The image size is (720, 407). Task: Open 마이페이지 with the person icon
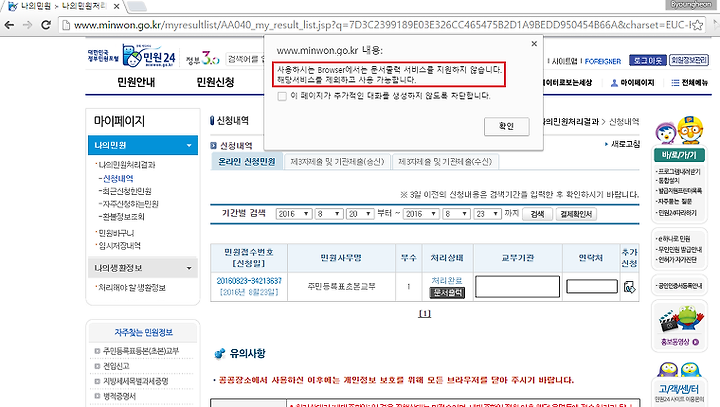pos(632,83)
